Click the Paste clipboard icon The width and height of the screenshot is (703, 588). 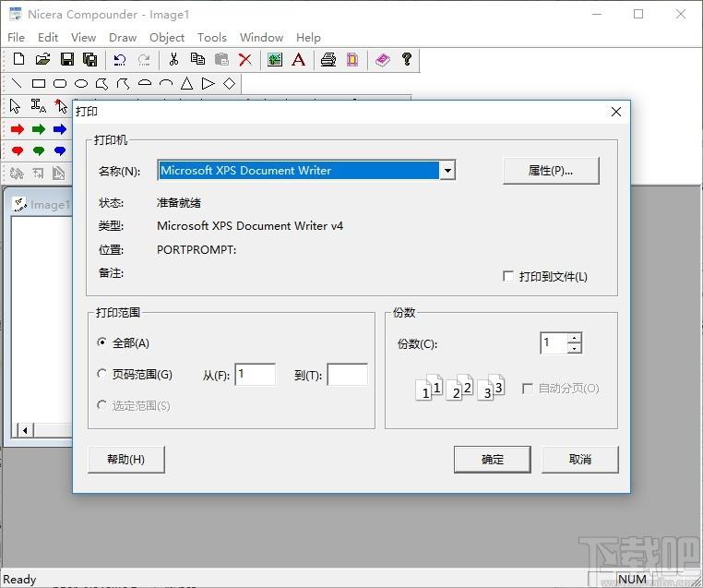221,59
